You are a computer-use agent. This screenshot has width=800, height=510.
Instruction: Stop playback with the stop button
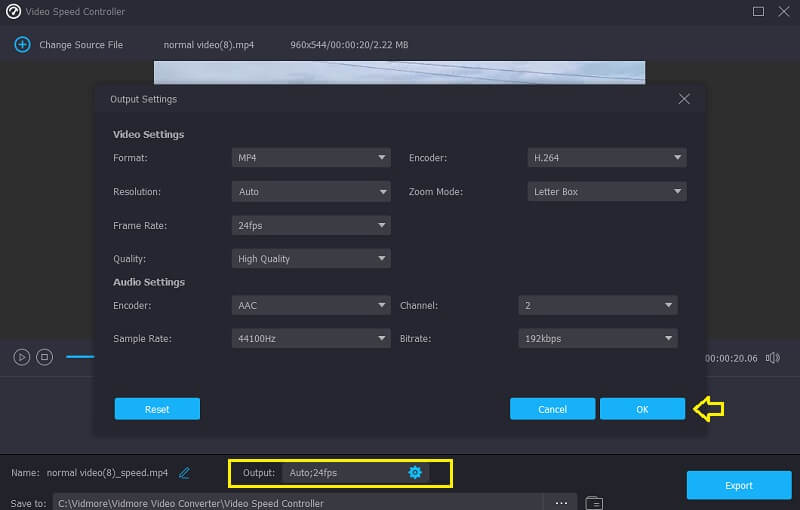[44, 357]
